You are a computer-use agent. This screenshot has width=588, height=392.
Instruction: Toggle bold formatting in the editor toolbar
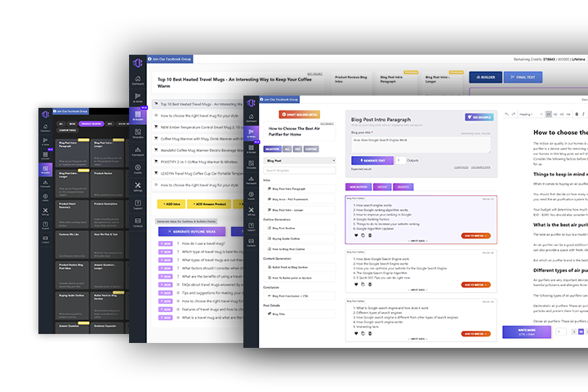tap(577, 114)
